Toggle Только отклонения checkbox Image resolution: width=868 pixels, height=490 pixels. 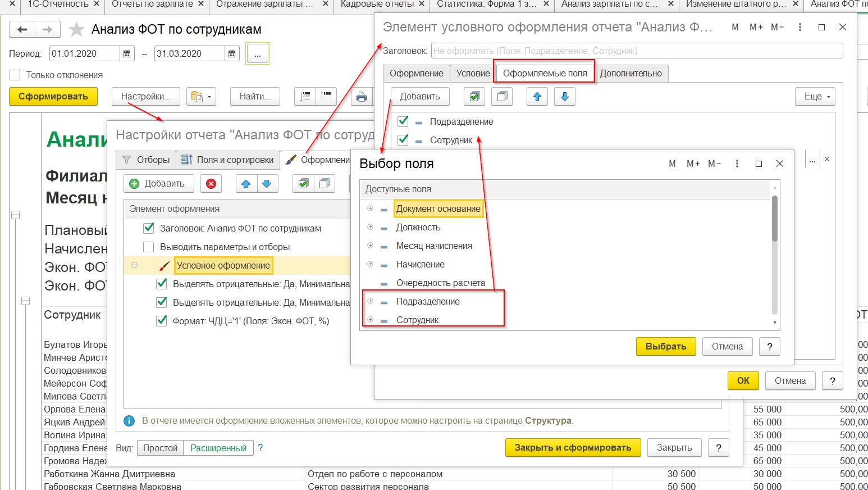(15, 75)
